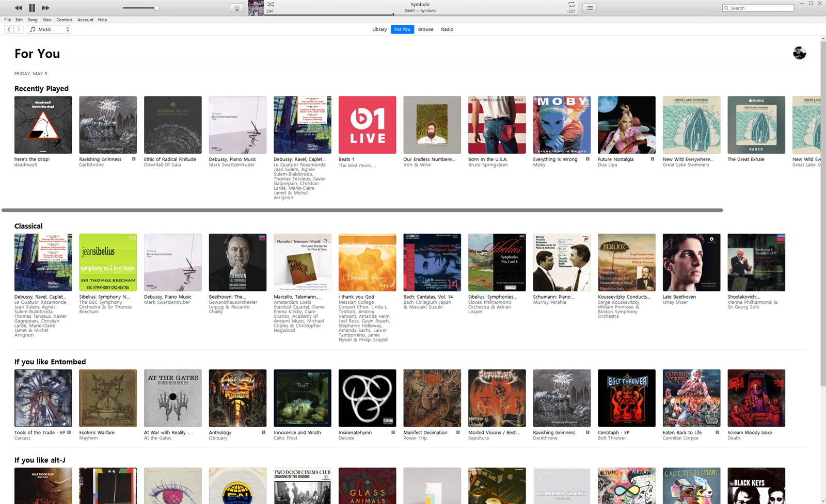Image resolution: width=826 pixels, height=504 pixels.
Task: Open The Black Keys album cover
Action: click(x=756, y=486)
